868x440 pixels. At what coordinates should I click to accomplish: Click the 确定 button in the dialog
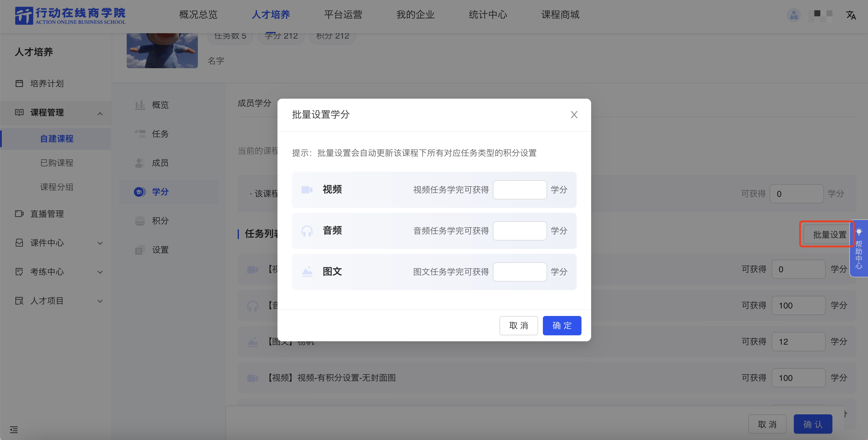click(x=562, y=325)
